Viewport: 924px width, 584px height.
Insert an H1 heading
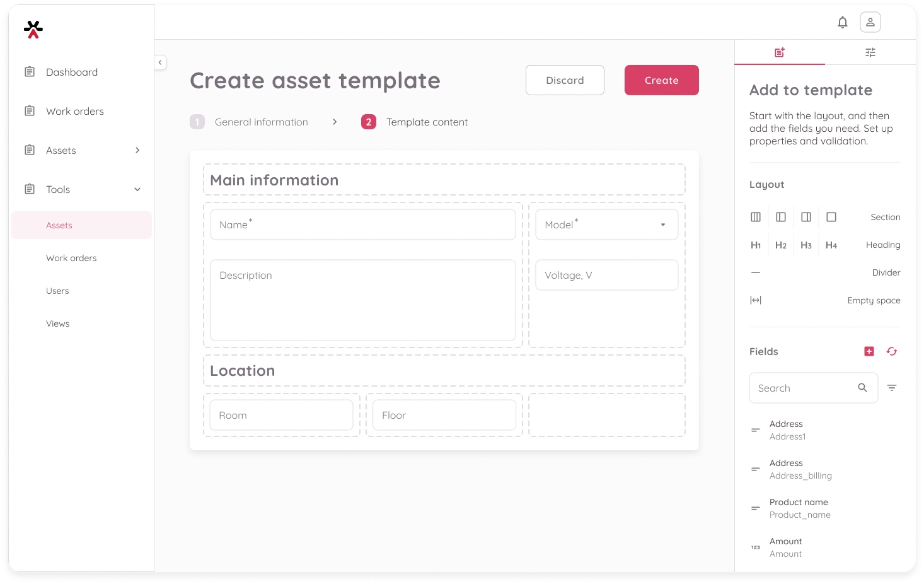756,245
